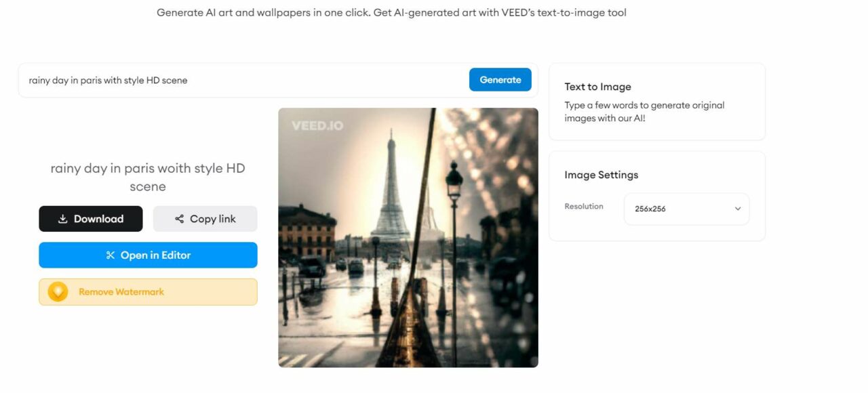
Task: Open the image in the Editor
Action: coord(148,255)
